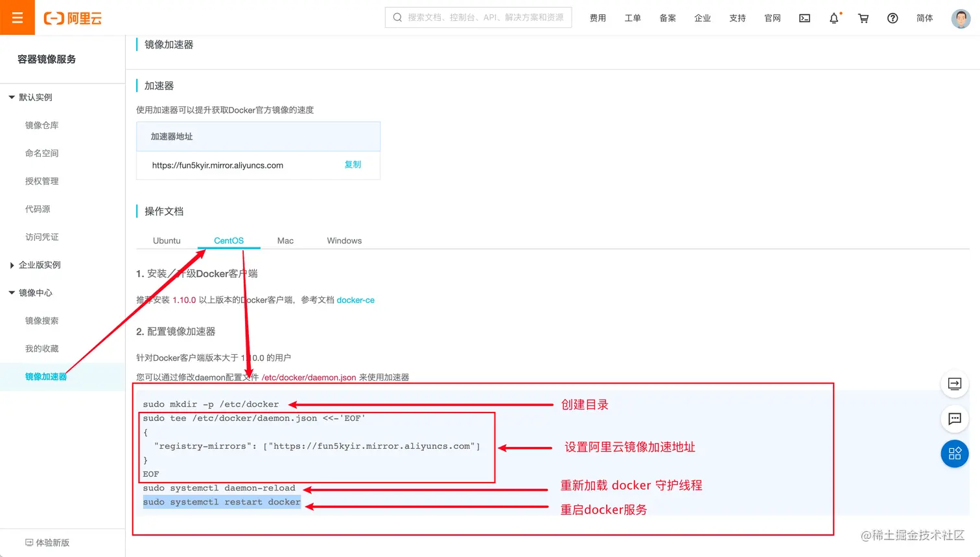
Task: Copy the accelerator address with 复制
Action: (353, 165)
